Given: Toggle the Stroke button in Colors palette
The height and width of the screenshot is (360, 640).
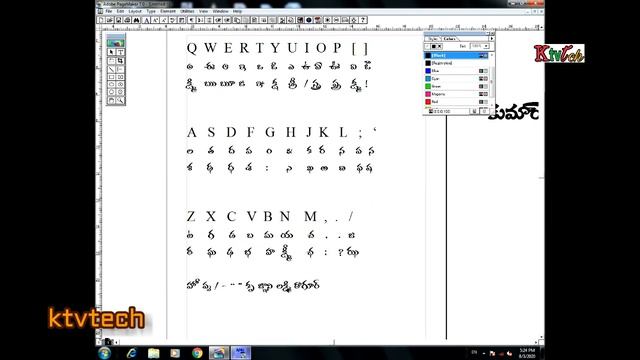Looking at the screenshot, I should click(x=428, y=47).
